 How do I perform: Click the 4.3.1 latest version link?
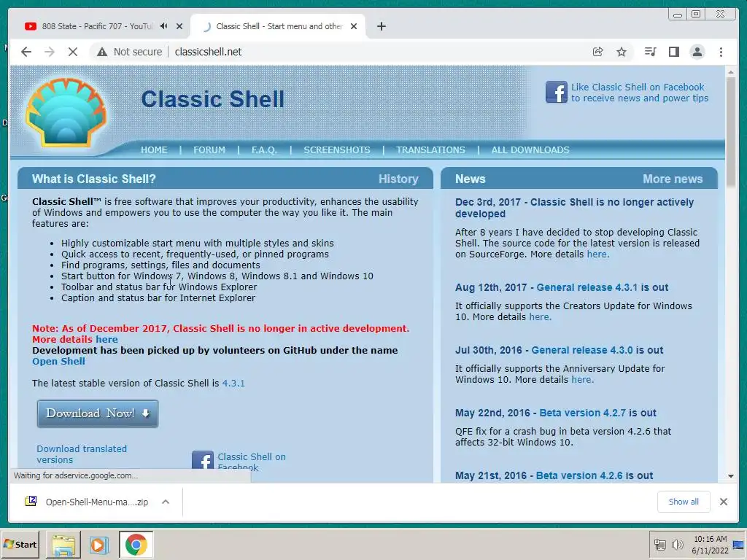[x=233, y=384]
